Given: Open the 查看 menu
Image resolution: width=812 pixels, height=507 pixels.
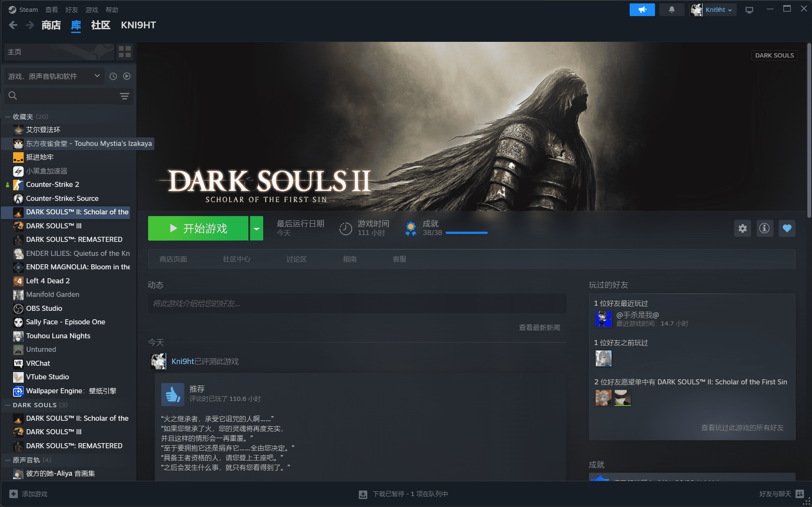Looking at the screenshot, I should tap(52, 10).
